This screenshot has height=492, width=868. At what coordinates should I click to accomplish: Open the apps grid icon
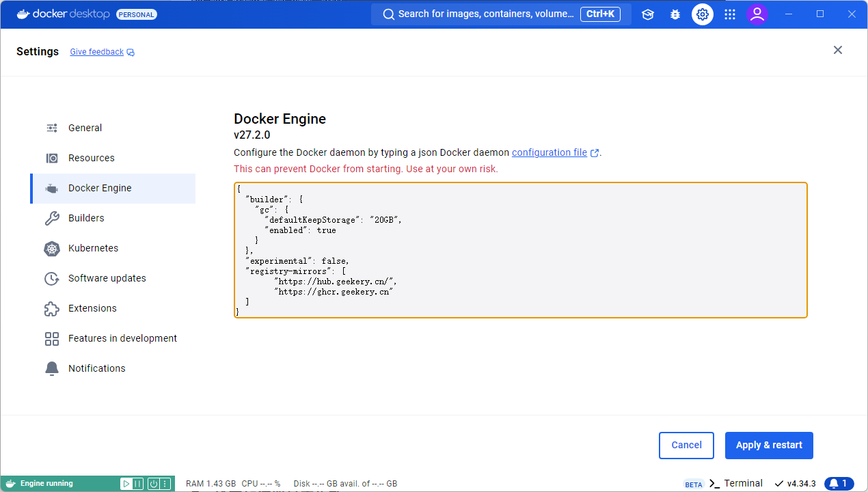pyautogui.click(x=730, y=14)
